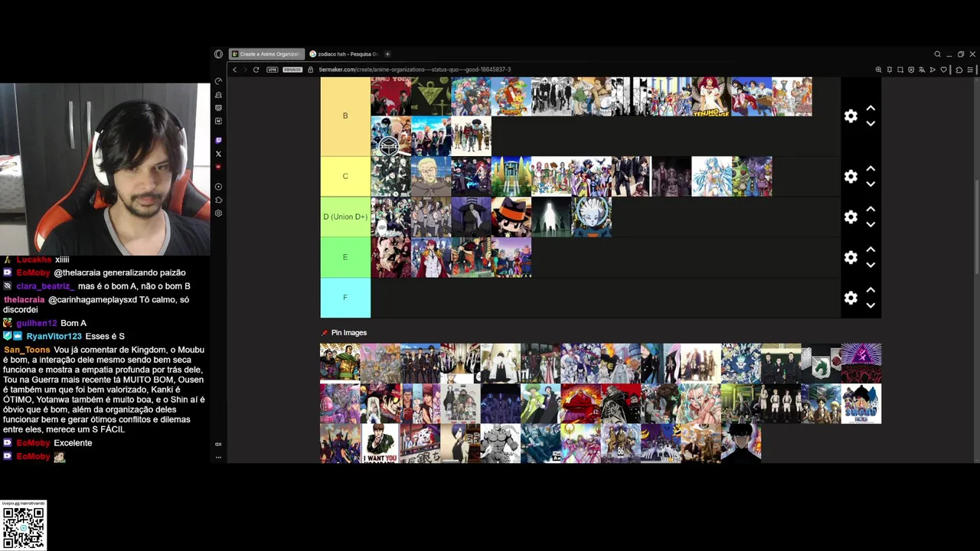The height and width of the screenshot is (551, 980).
Task: Open GX Cleaner icon in sidebar
Action: pyautogui.click(x=218, y=95)
